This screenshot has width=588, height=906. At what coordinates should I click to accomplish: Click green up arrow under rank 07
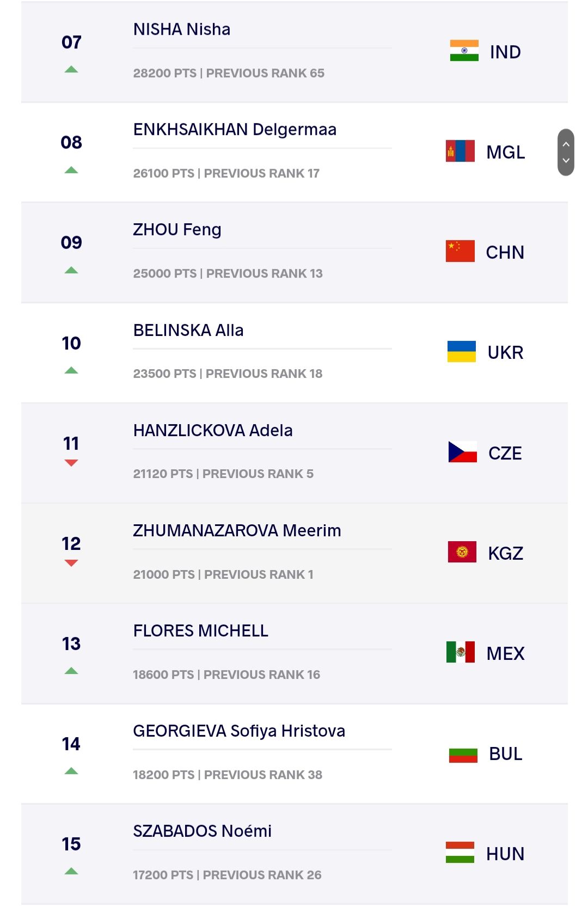point(71,70)
